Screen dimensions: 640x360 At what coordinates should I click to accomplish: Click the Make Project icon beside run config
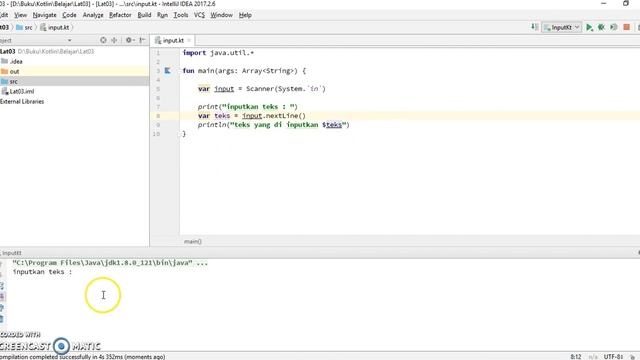534,27
